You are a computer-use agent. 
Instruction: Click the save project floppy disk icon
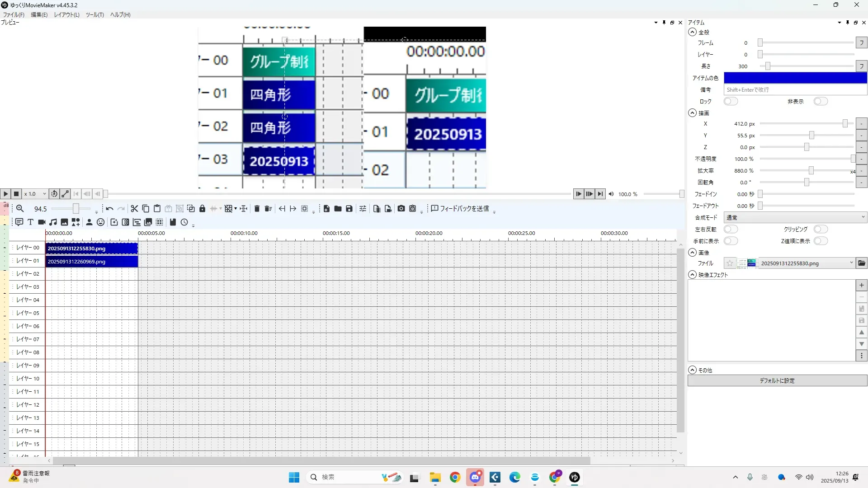click(x=349, y=208)
